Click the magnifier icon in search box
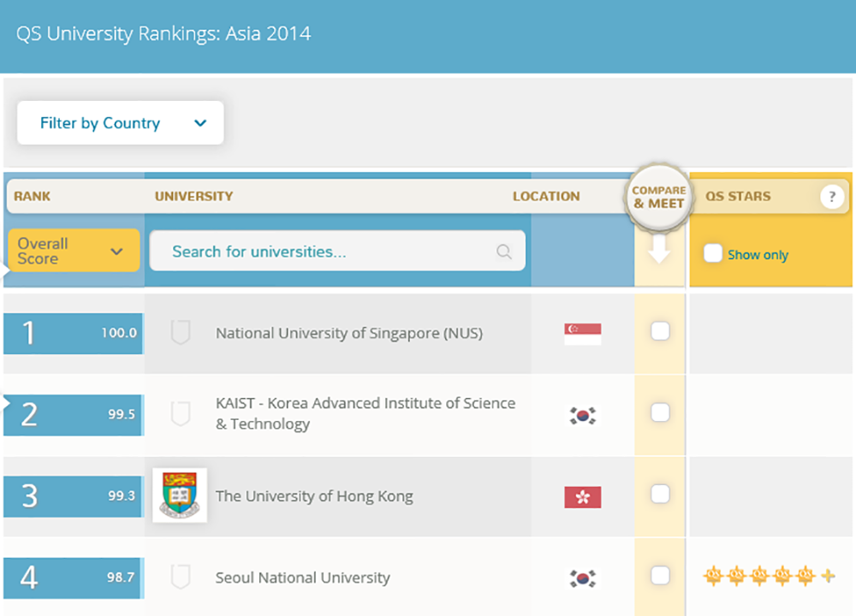856x616 pixels. click(x=504, y=252)
